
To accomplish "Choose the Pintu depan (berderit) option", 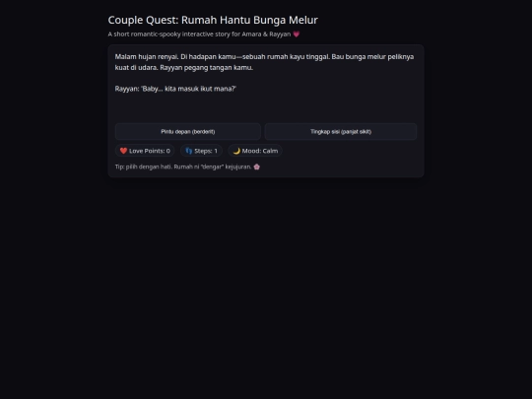I will 187,132.
